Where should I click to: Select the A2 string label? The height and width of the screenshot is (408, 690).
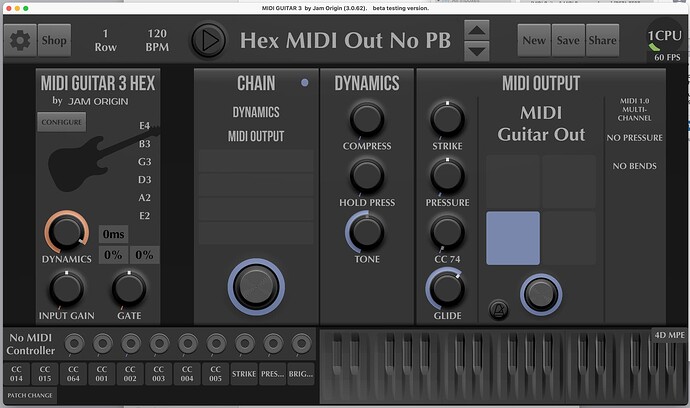pyautogui.click(x=144, y=198)
